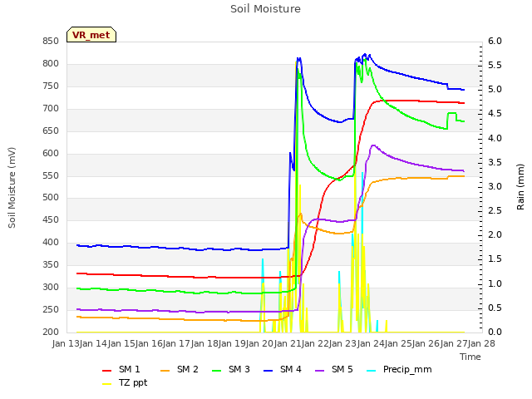This screenshot has width=532, height=399.
Task: Click 500 value on left axis
Action: [51, 198]
